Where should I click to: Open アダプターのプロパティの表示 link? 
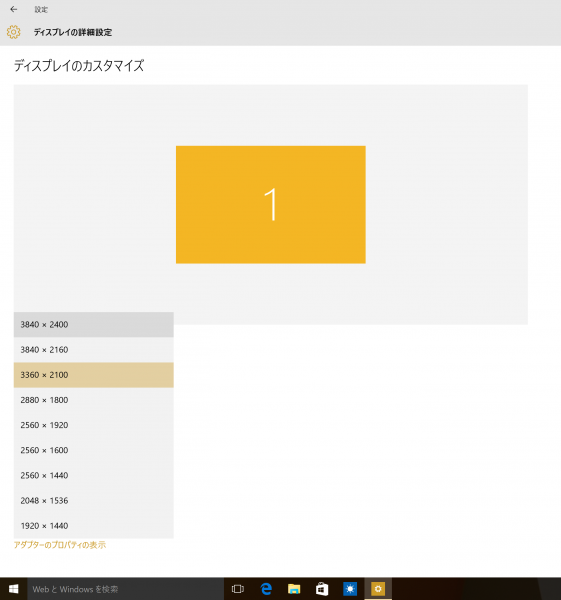click(x=60, y=545)
